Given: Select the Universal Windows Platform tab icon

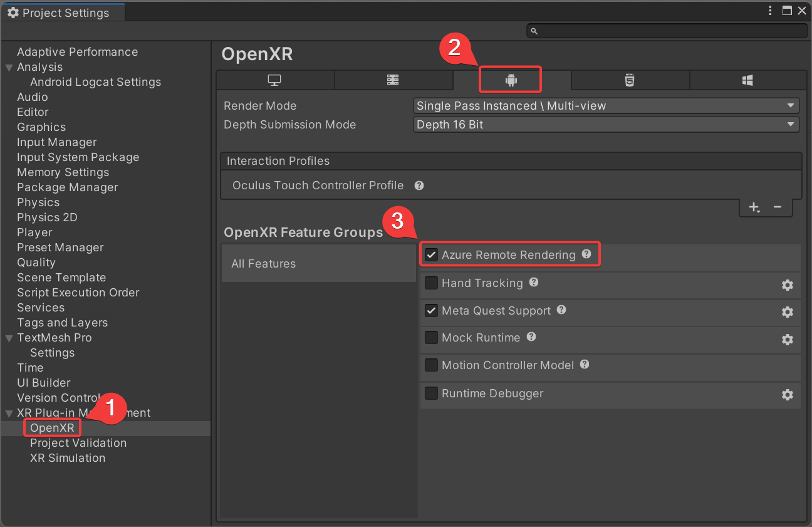Looking at the screenshot, I should click(x=748, y=80).
